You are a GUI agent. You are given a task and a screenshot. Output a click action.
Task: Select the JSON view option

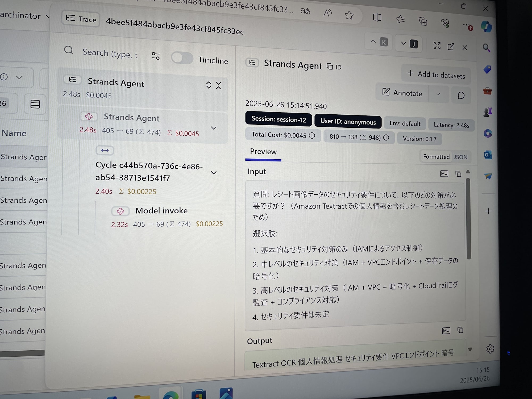460,157
